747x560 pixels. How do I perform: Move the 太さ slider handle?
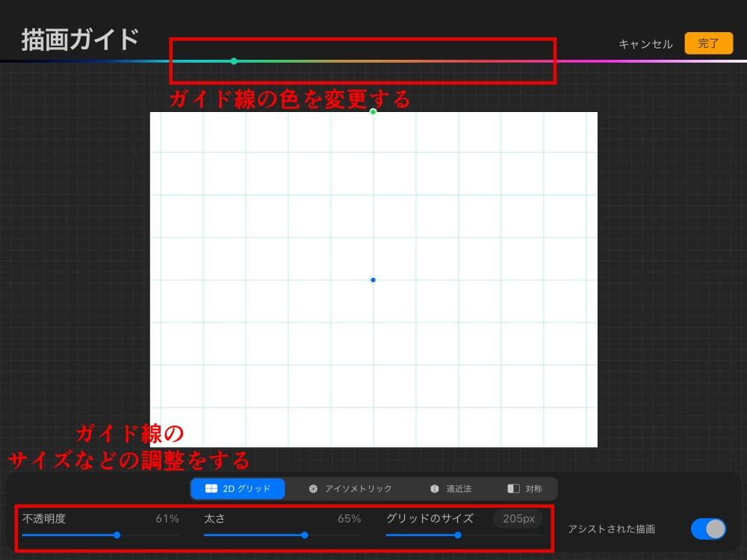click(x=304, y=535)
